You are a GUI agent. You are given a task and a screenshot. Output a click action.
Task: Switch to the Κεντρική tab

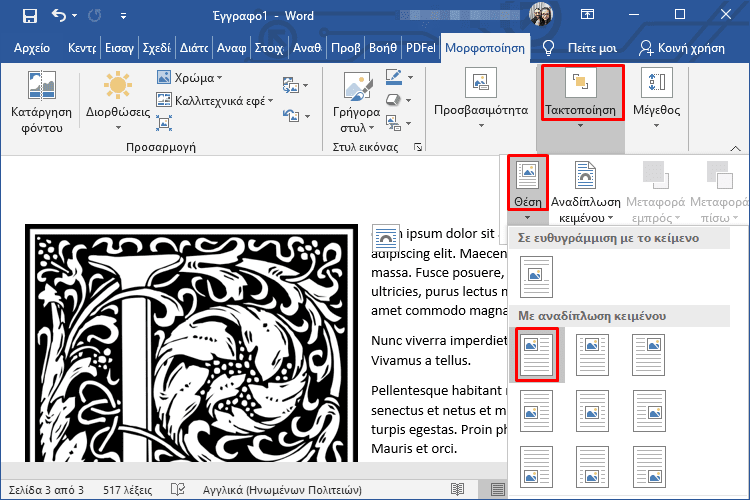pos(82,48)
